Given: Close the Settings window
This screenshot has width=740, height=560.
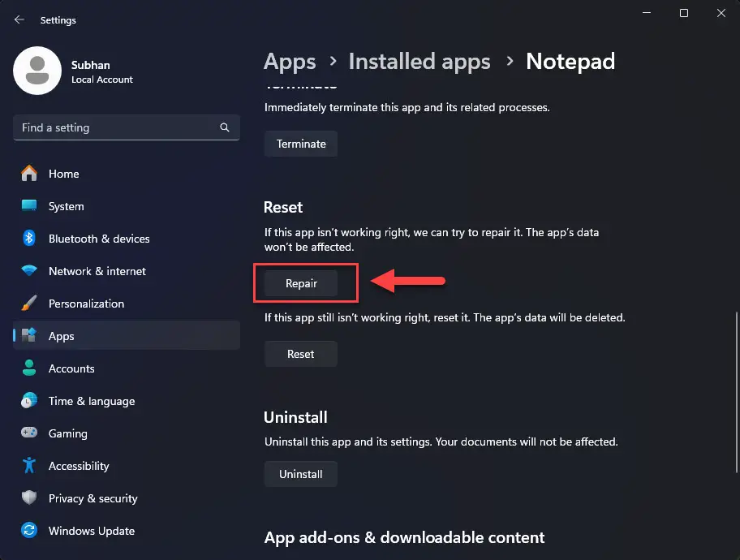Looking at the screenshot, I should [x=721, y=13].
